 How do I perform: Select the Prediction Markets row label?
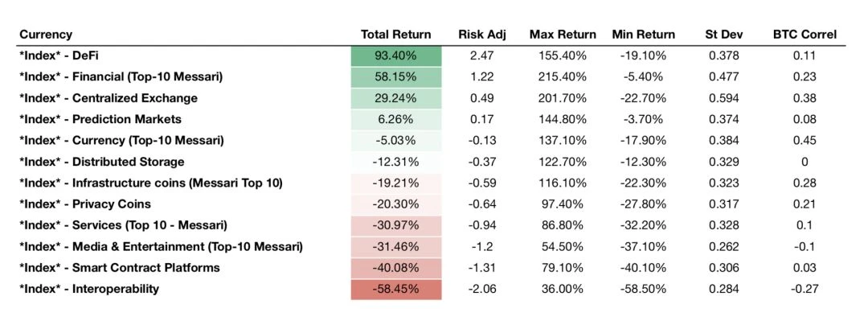[100, 119]
